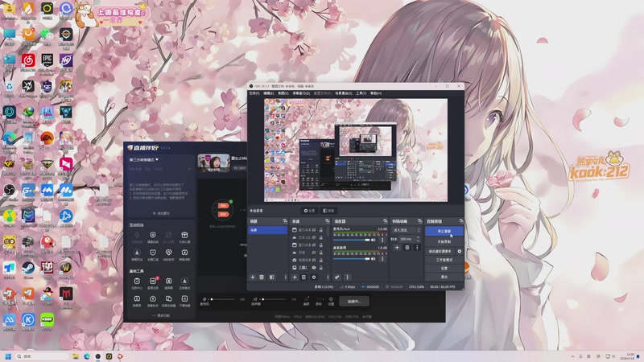This screenshot has height=362, width=644.
Task: Open scene filters icon in Scenes panel
Action: (271, 278)
